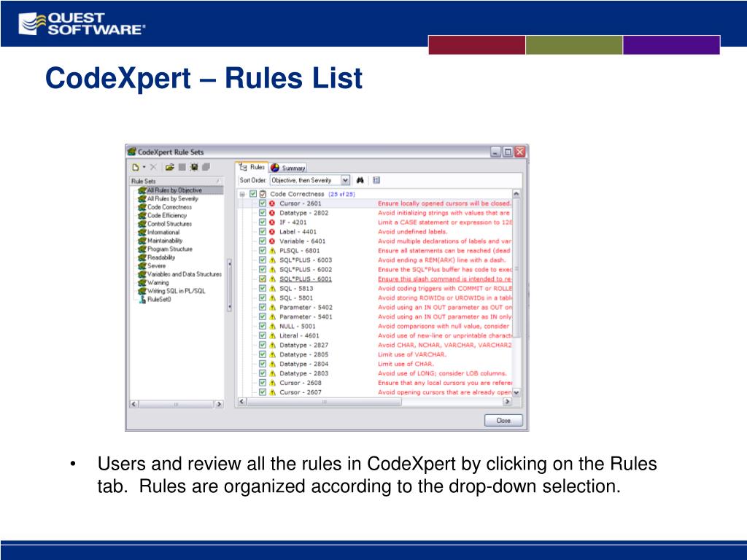Uncheck the Datatype - 2803 rule checkbox
Viewport: 747px width, 560px height.
coord(263,373)
